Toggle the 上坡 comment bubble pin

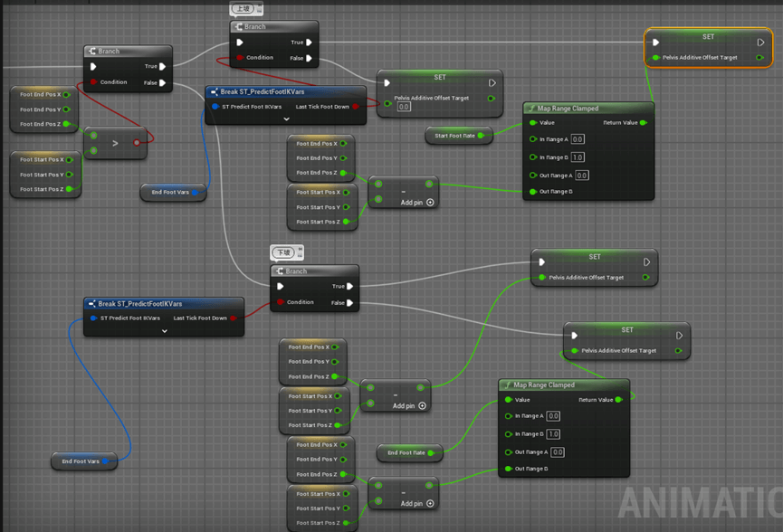[x=258, y=8]
